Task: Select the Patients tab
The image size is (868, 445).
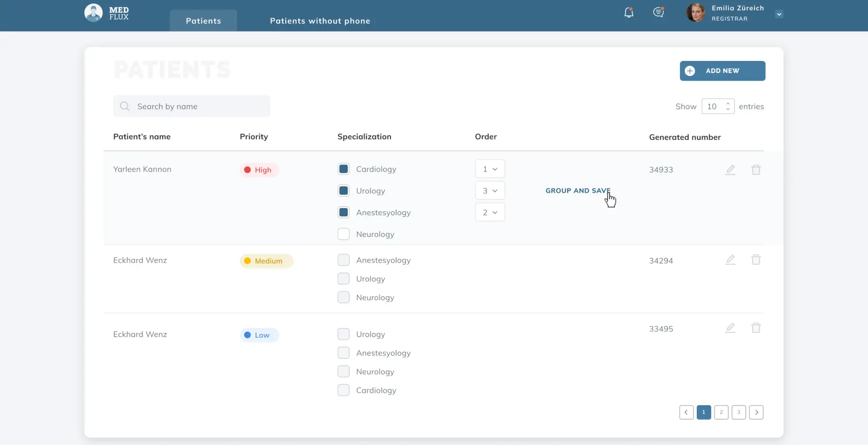Action: pos(203,21)
